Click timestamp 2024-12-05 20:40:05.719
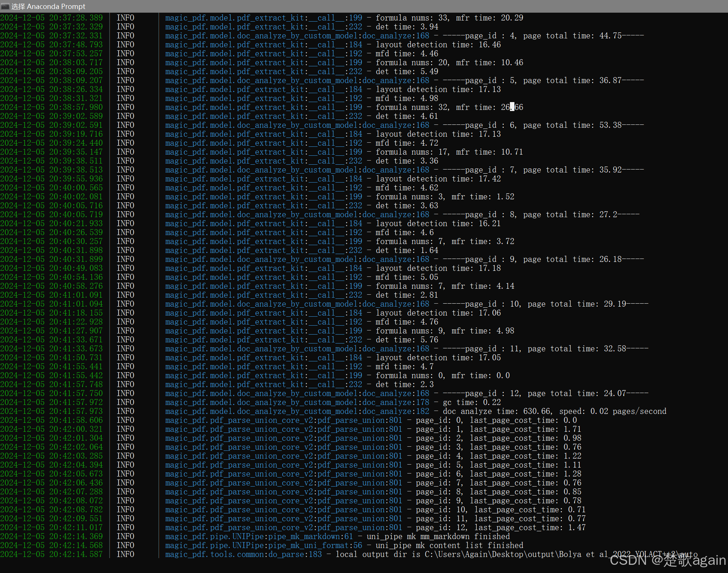This screenshot has width=728, height=573. pos(51,215)
